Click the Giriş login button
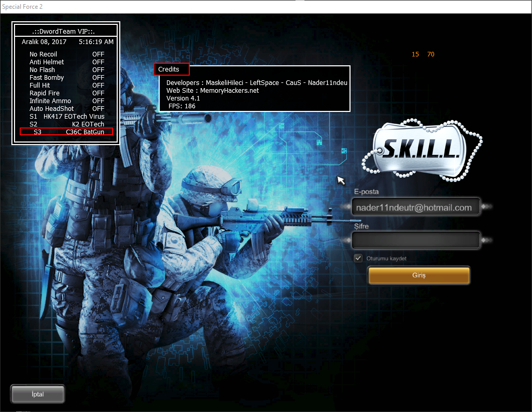 click(418, 275)
